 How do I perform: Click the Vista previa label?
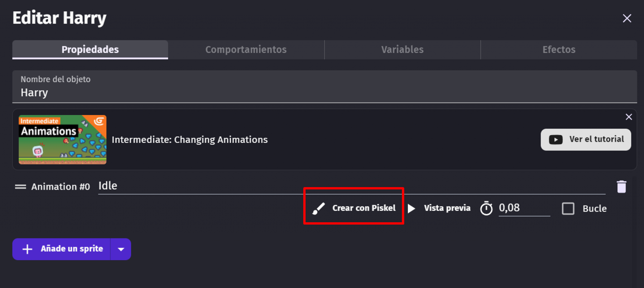pyautogui.click(x=447, y=208)
